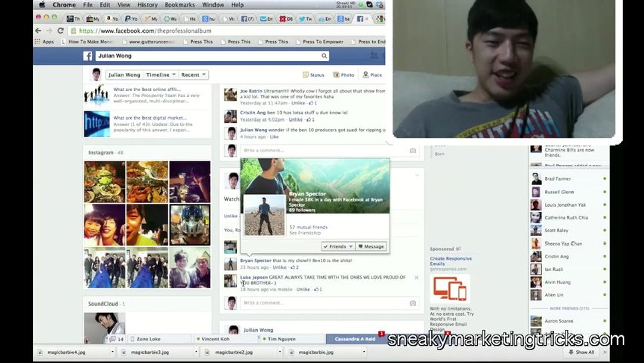Viewport: 644px width, 363px height.
Task: Open the Apps bookmarks shortcut
Action: click(45, 42)
